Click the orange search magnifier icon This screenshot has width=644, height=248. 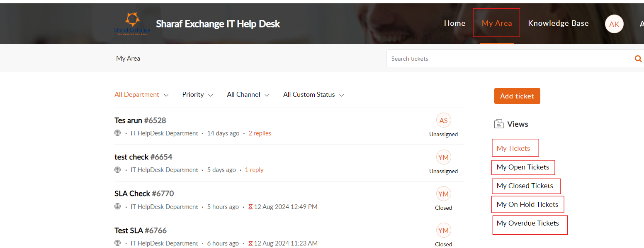point(638,59)
